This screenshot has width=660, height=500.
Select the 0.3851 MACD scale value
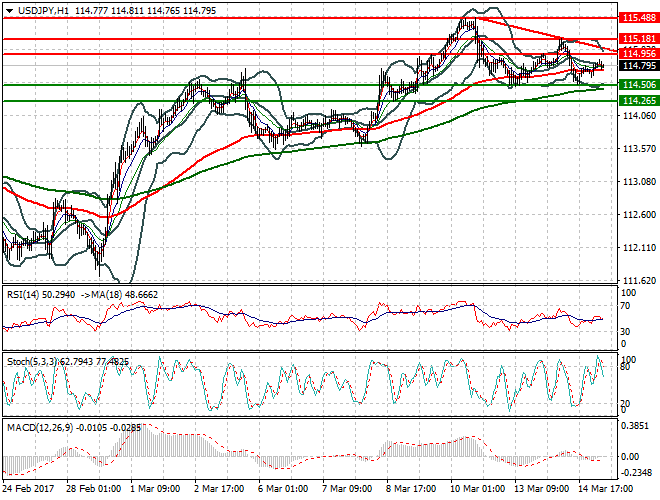635,426
